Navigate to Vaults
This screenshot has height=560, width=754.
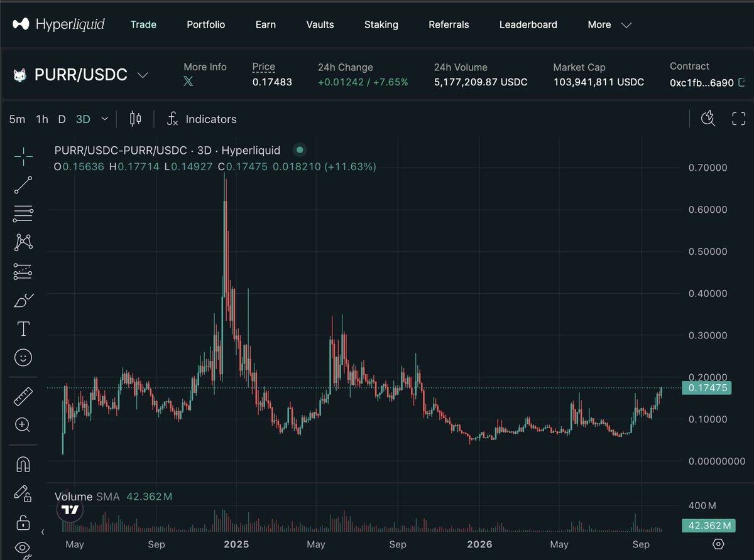point(320,24)
